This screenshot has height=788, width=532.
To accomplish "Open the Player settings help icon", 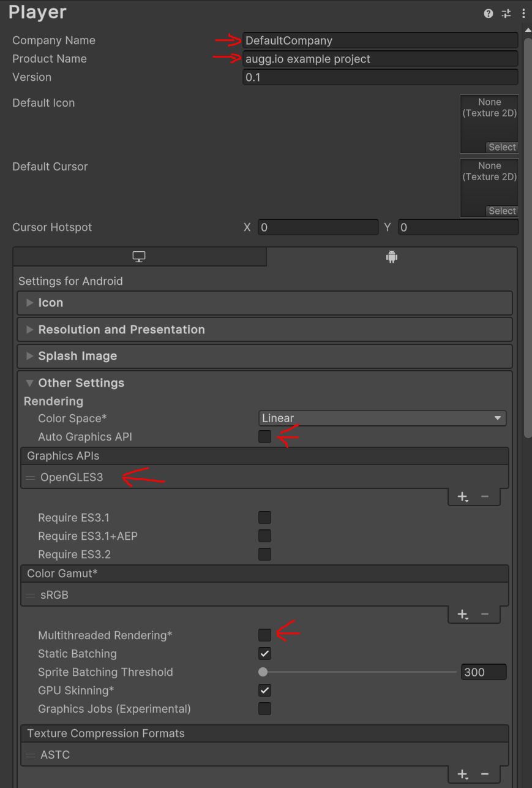I will pyautogui.click(x=488, y=13).
